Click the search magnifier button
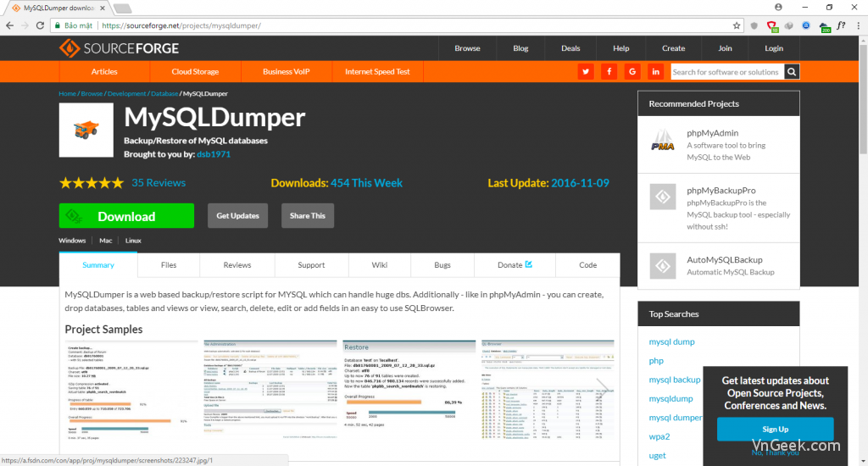The height and width of the screenshot is (466, 868). [792, 71]
